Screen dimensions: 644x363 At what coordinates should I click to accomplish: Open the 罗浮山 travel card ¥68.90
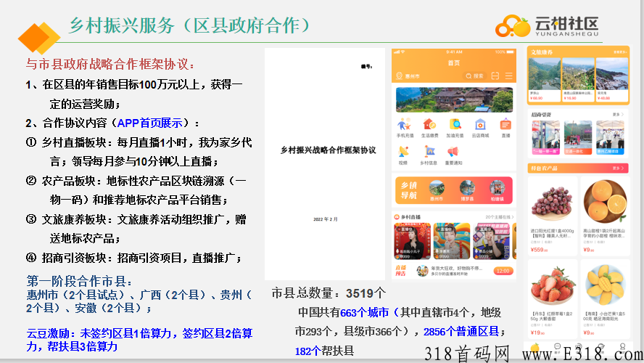pos(544,79)
